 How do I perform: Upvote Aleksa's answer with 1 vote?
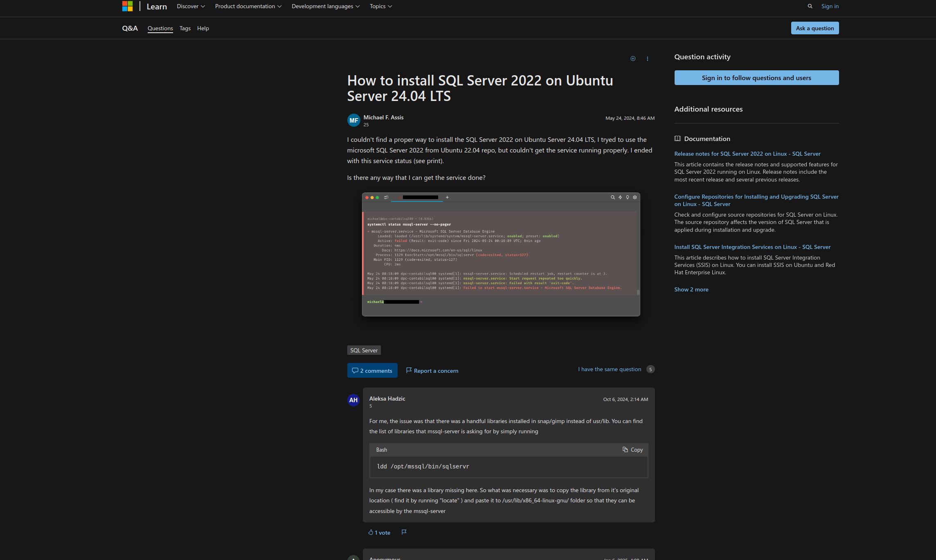click(x=379, y=532)
